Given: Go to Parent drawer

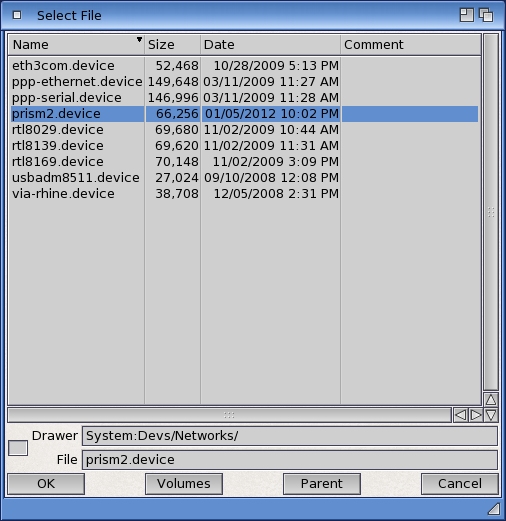Looking at the screenshot, I should click(x=322, y=484).
